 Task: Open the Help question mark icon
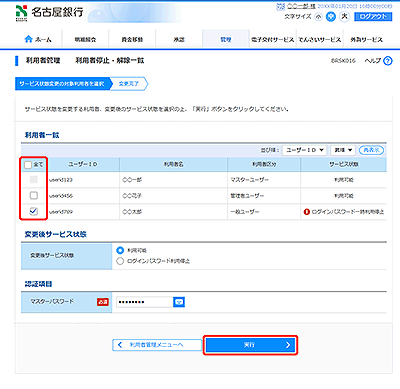(x=388, y=61)
